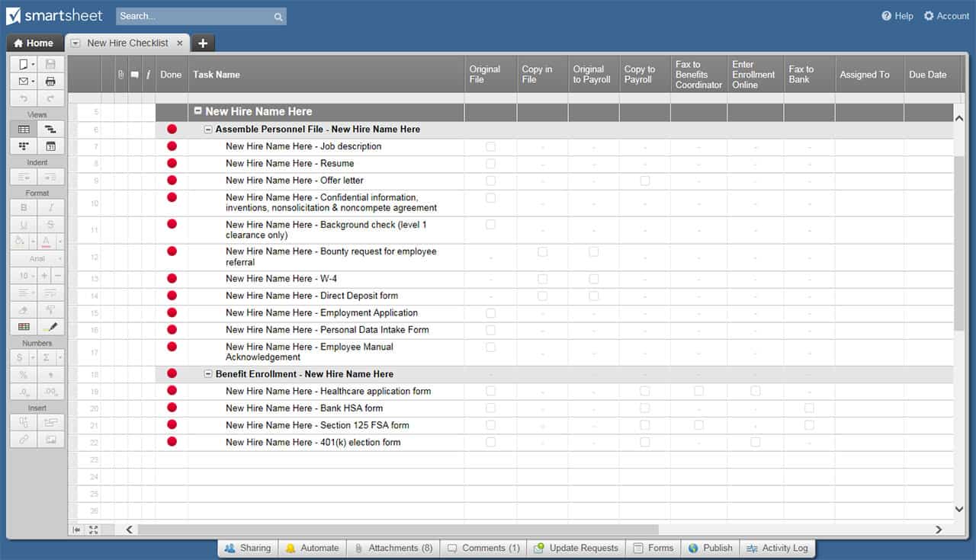
Task: Check Enter Enrollment Online for 401(k) form
Action: tap(755, 442)
